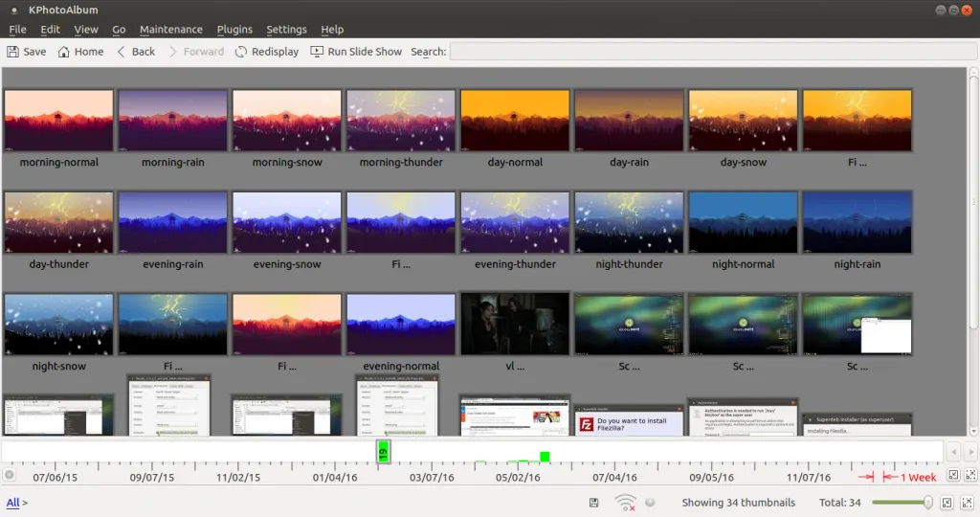
Task: Click the thumbnail size slider handle
Action: point(926,503)
